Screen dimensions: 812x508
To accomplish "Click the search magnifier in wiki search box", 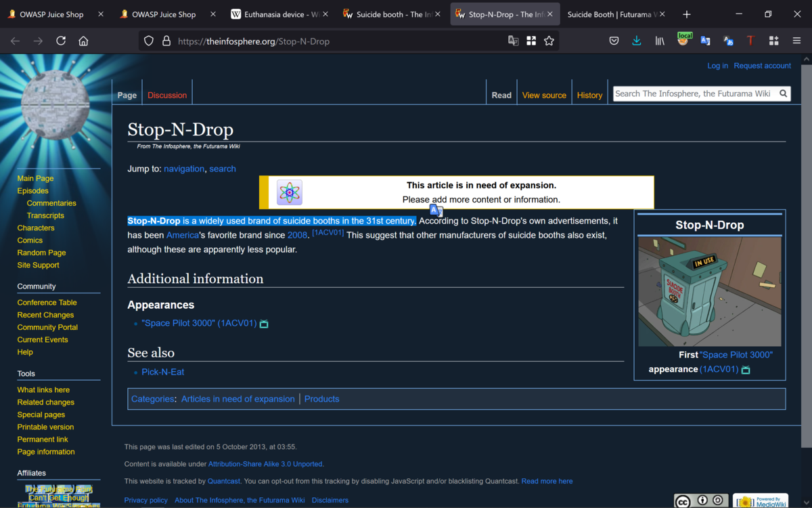I will [784, 93].
